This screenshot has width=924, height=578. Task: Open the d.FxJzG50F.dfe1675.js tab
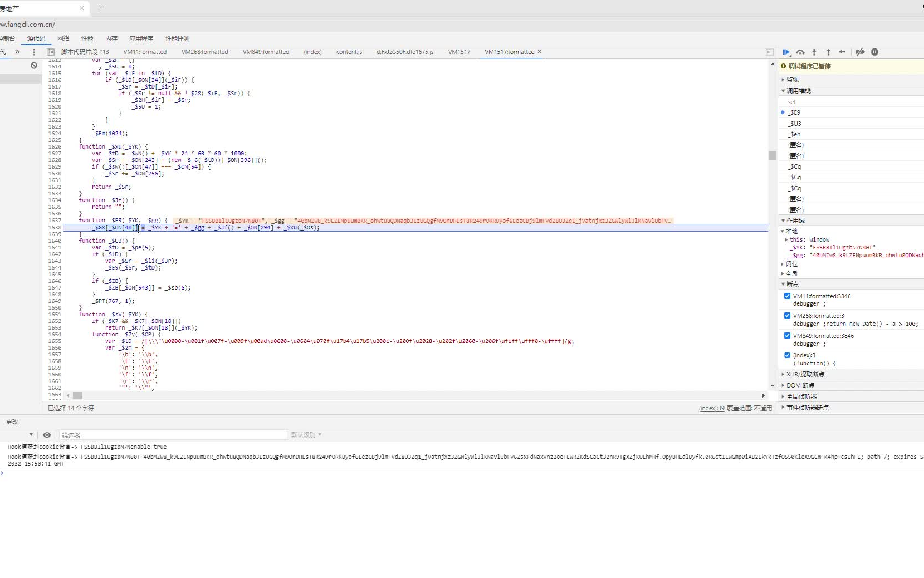[405, 52]
